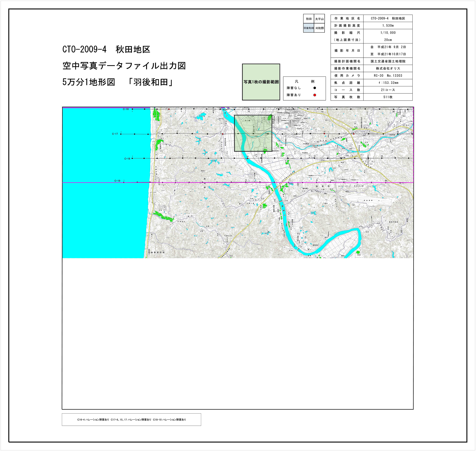The image size is (476, 451).
Task: Select the RC-30 No.13303 camera value
Action: point(388,76)
